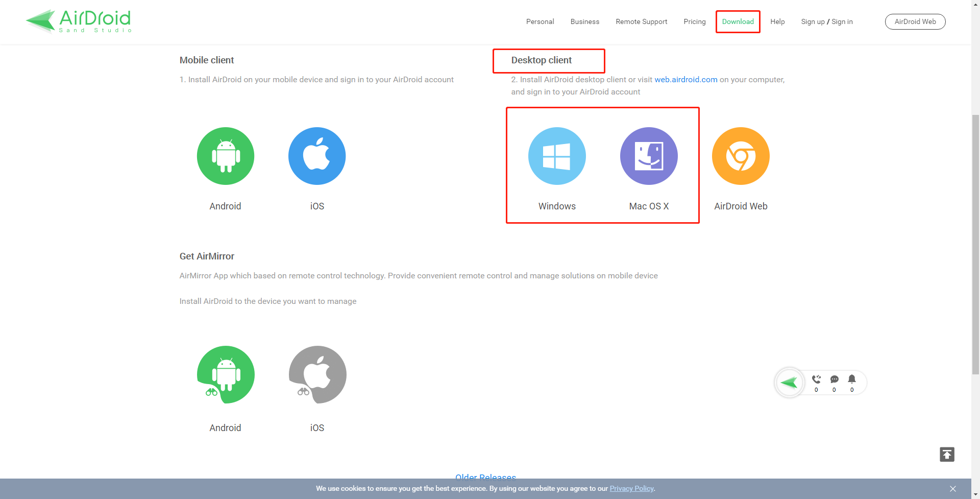The width and height of the screenshot is (980, 499).
Task: Open the Privacy Policy link
Action: tap(631, 489)
